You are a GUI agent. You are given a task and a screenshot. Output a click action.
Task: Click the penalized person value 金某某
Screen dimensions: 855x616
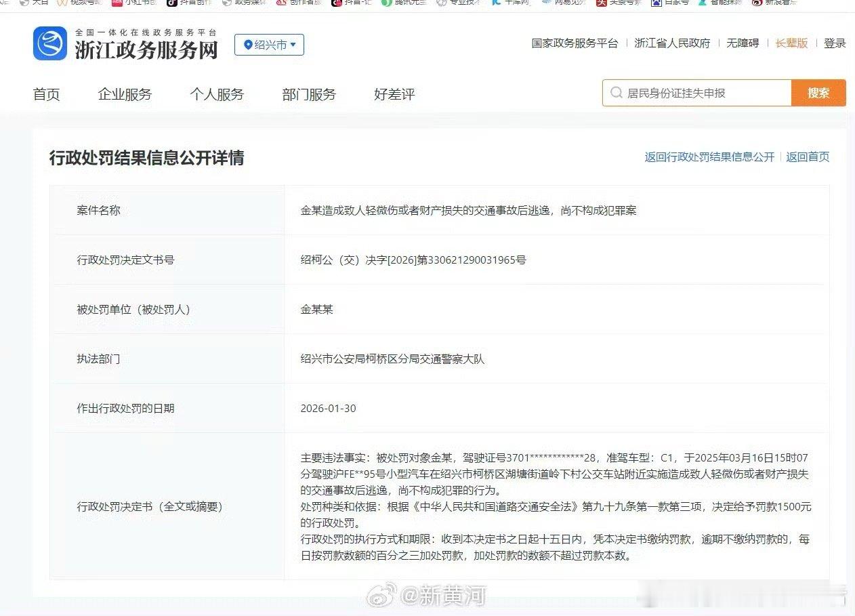click(x=317, y=309)
